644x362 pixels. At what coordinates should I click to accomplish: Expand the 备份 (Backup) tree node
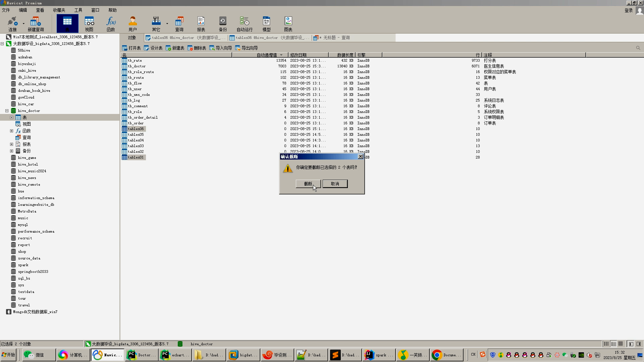coord(11,151)
